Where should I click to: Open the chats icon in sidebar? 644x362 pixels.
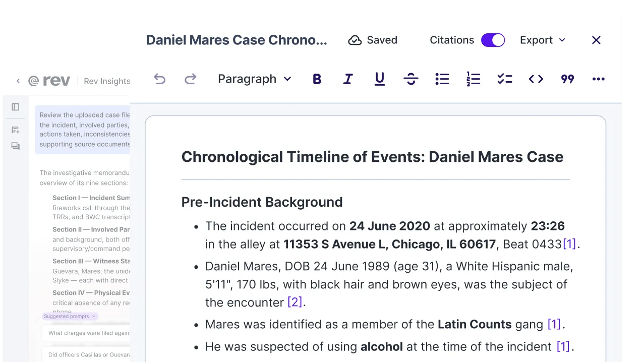coord(16,146)
